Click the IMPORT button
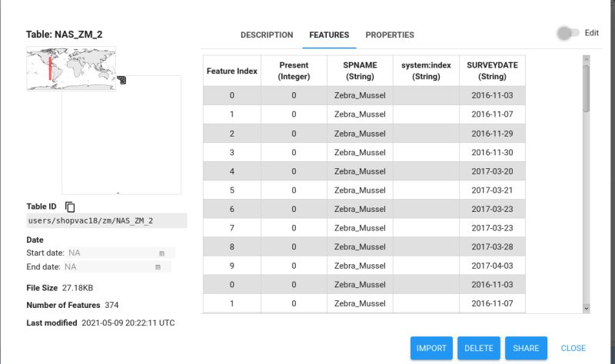The height and width of the screenshot is (364, 615). pos(431,348)
